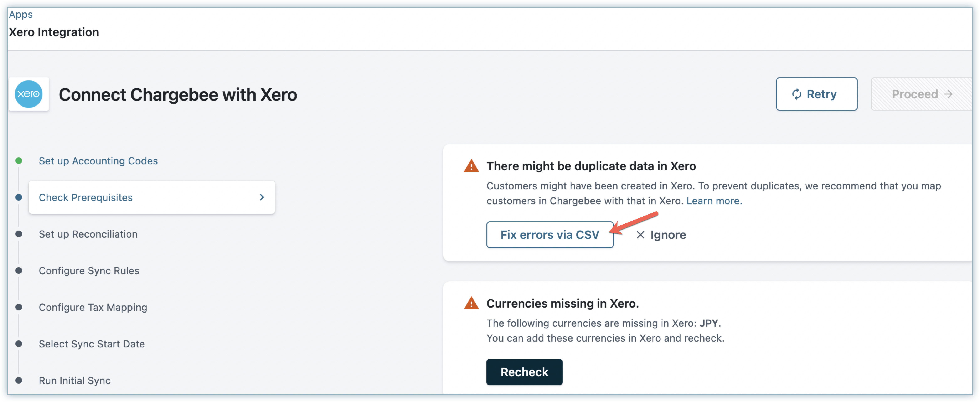The width and height of the screenshot is (980, 402).
Task: Click the Xero logo icon
Action: pos(29,94)
